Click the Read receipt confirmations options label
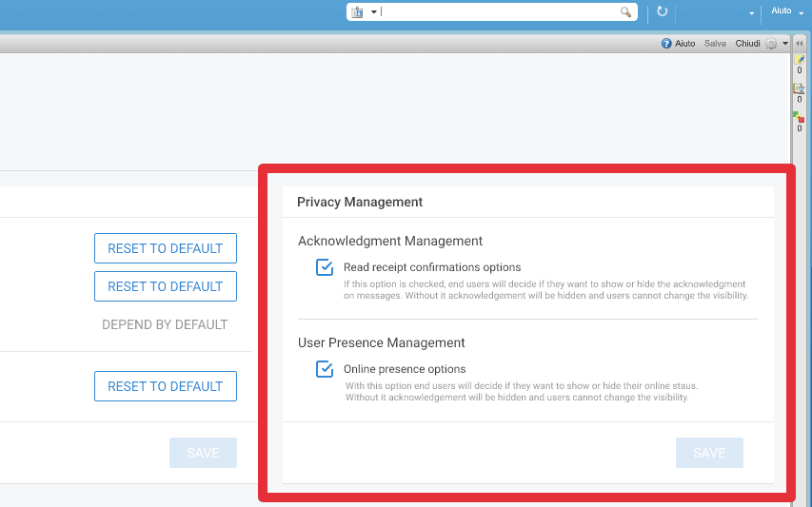812x507 pixels. (432, 267)
